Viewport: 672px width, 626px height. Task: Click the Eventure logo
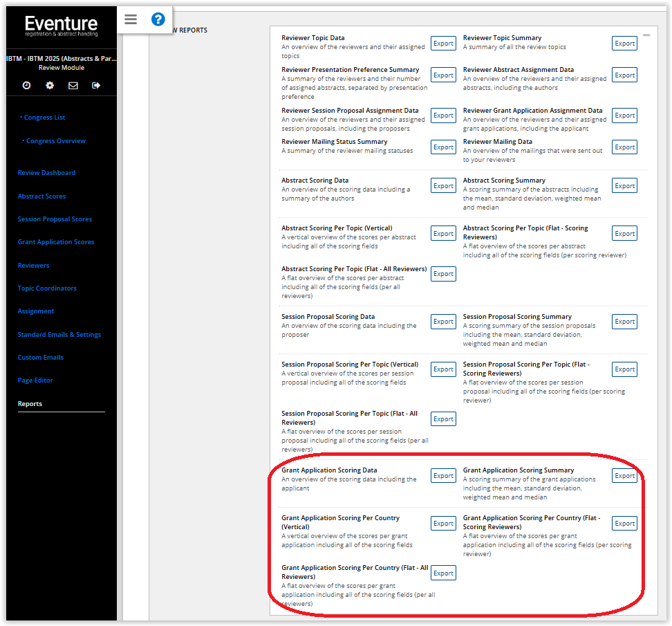[61, 26]
